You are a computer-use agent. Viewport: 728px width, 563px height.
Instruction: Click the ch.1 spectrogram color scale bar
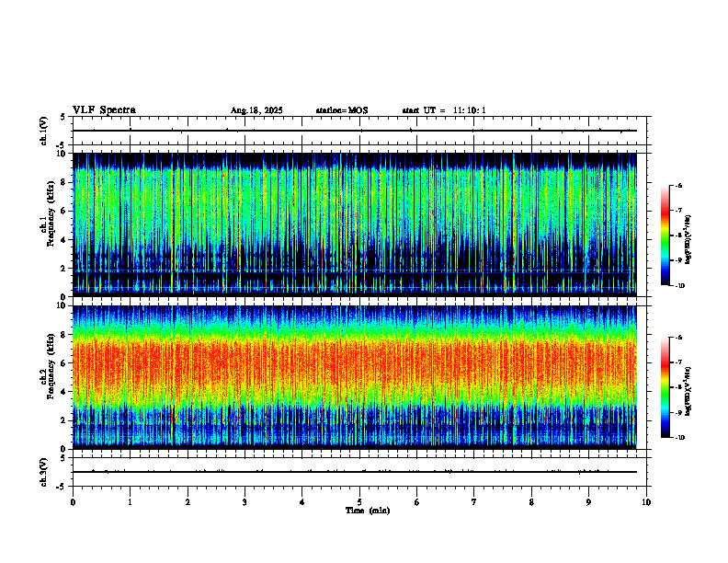pos(665,236)
